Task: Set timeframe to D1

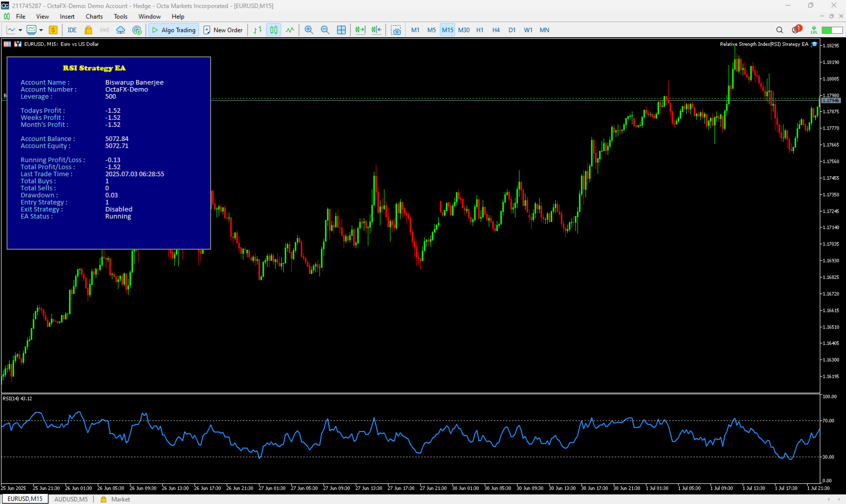Action: coord(512,30)
